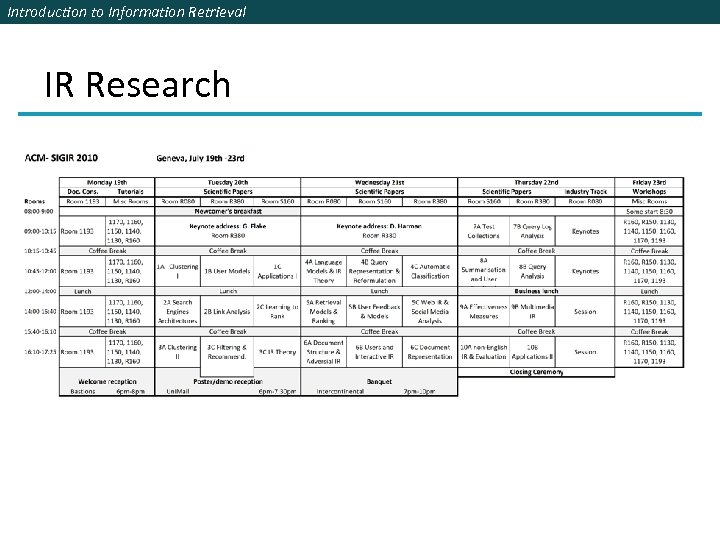Click the '7A Test Collections' cell

483,231
